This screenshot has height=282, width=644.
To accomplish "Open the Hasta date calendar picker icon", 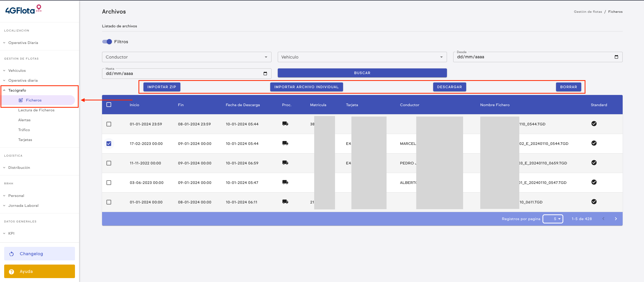I will coord(265,74).
